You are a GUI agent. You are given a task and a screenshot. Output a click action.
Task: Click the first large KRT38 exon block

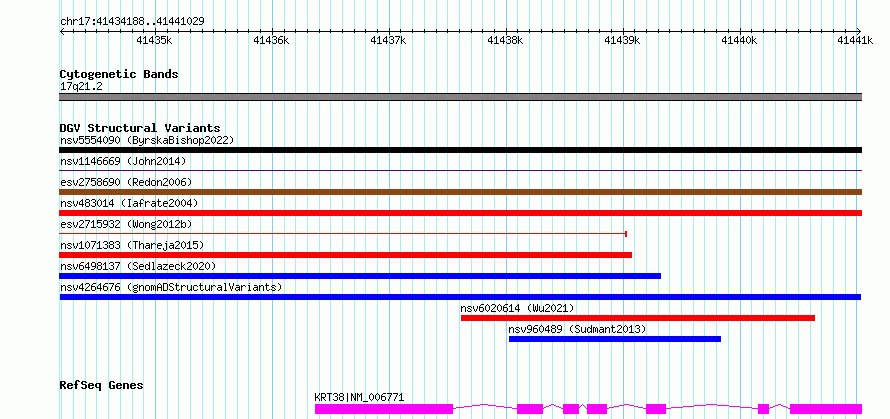click(384, 409)
